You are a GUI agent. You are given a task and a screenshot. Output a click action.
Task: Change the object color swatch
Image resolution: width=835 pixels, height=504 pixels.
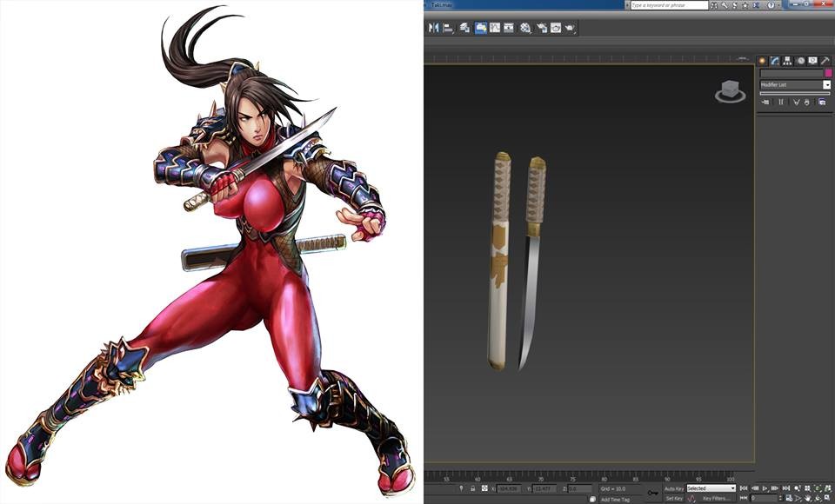[829, 73]
